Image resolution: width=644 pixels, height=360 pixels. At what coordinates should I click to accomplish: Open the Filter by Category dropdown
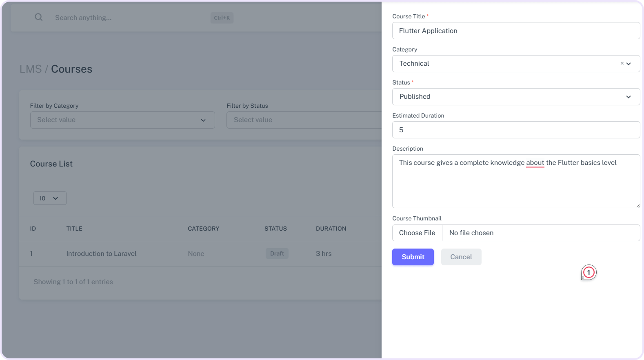(x=122, y=120)
